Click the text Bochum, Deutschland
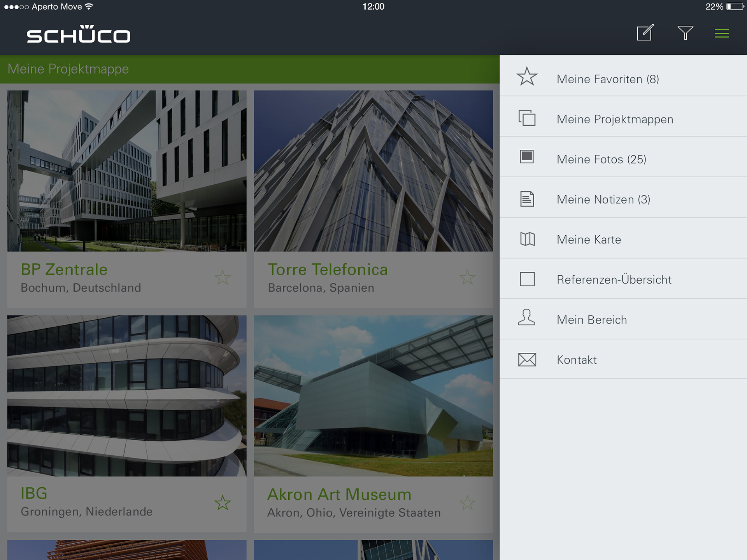 (x=81, y=288)
